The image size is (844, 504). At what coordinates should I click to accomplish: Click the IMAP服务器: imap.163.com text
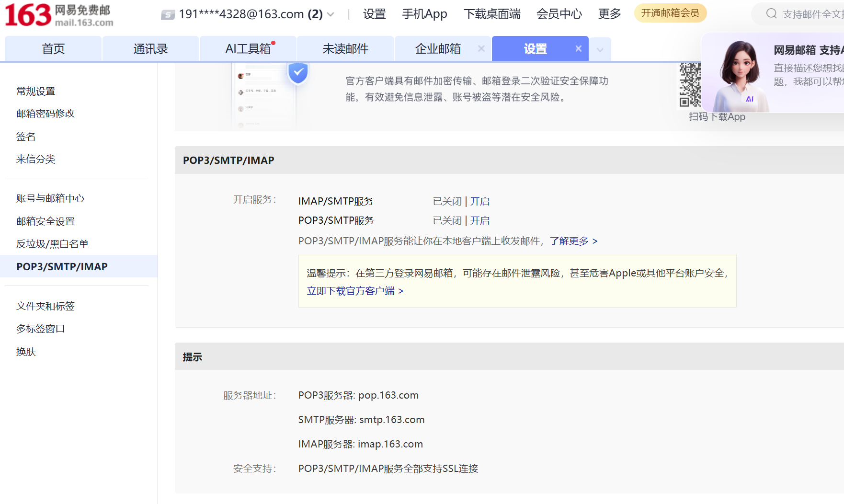point(360,444)
